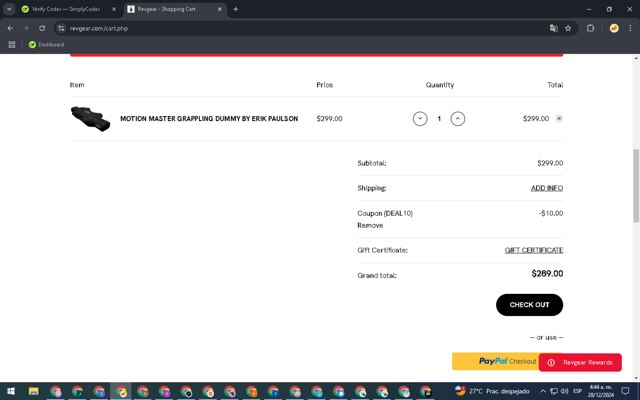640x400 pixels.
Task: Remove the DEAL10 coupon
Action: (x=370, y=225)
